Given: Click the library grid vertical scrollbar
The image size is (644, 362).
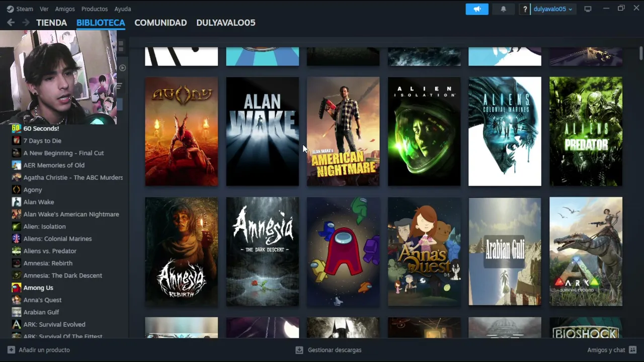Looking at the screenshot, I should click(x=641, y=53).
